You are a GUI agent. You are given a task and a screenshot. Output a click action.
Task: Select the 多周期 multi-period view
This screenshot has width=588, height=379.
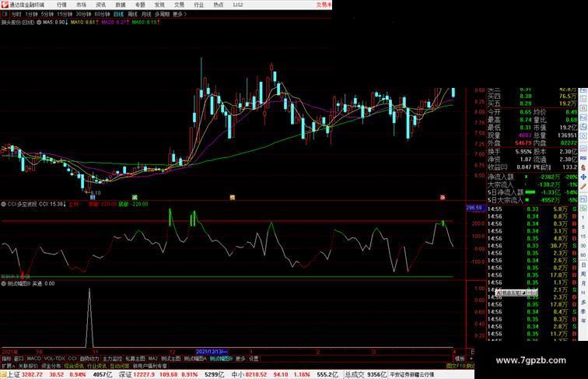162,14
